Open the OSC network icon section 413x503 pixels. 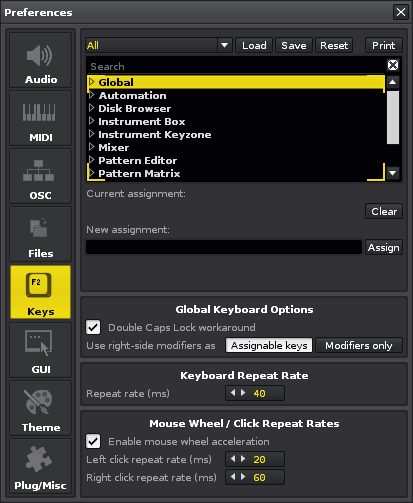pos(39,170)
